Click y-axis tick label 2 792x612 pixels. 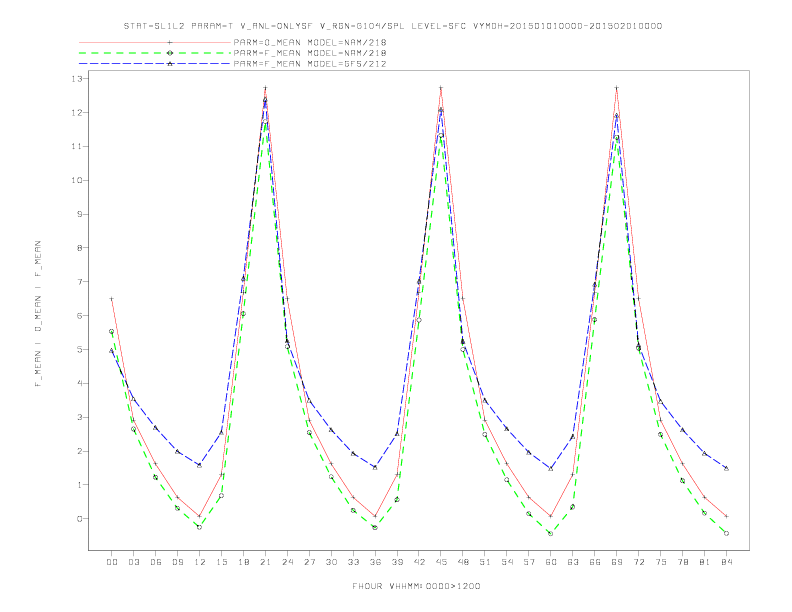[80, 451]
